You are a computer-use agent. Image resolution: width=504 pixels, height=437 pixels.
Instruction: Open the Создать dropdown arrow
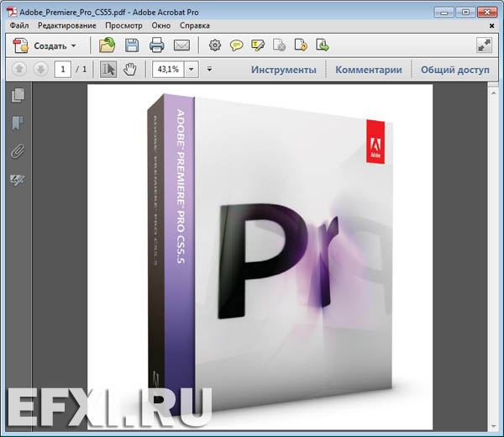click(x=74, y=45)
